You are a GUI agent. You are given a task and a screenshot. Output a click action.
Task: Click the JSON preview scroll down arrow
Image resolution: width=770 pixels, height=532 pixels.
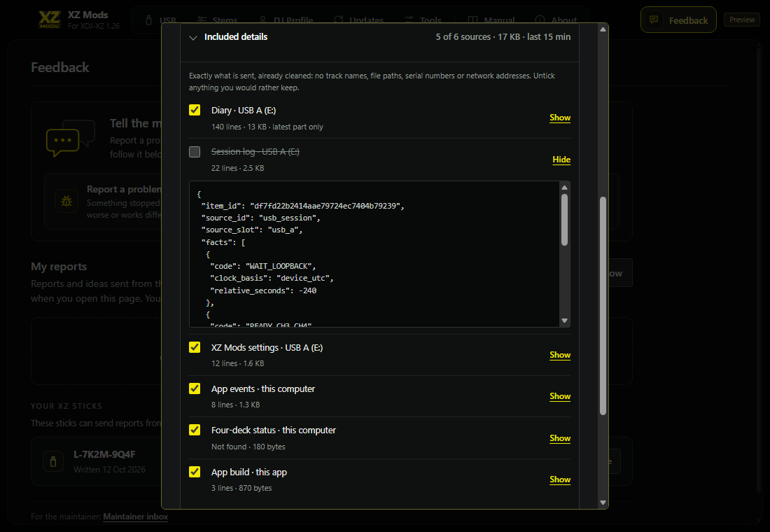pos(565,321)
